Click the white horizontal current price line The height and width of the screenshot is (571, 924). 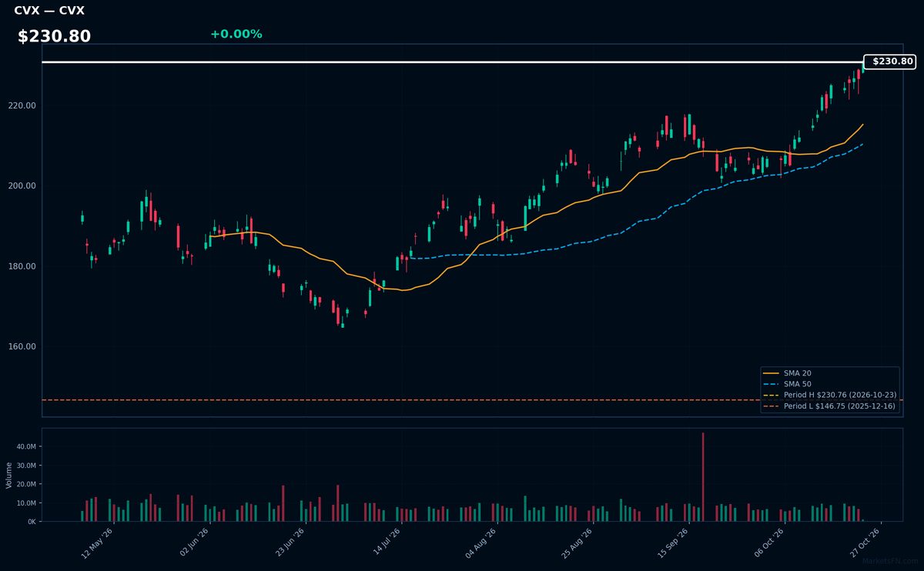pos(453,62)
